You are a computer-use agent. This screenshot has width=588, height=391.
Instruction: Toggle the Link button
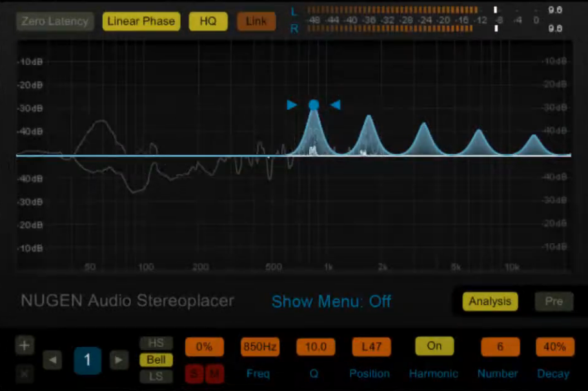point(256,21)
